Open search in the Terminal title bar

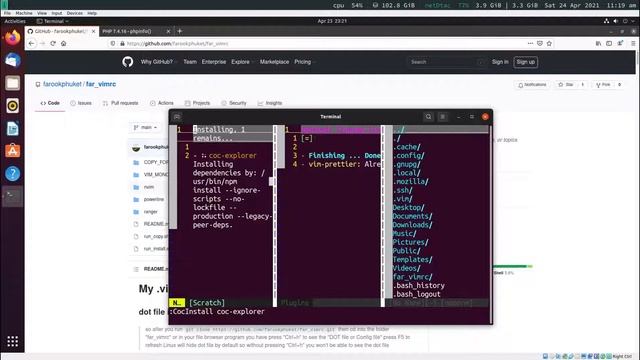[x=428, y=117]
